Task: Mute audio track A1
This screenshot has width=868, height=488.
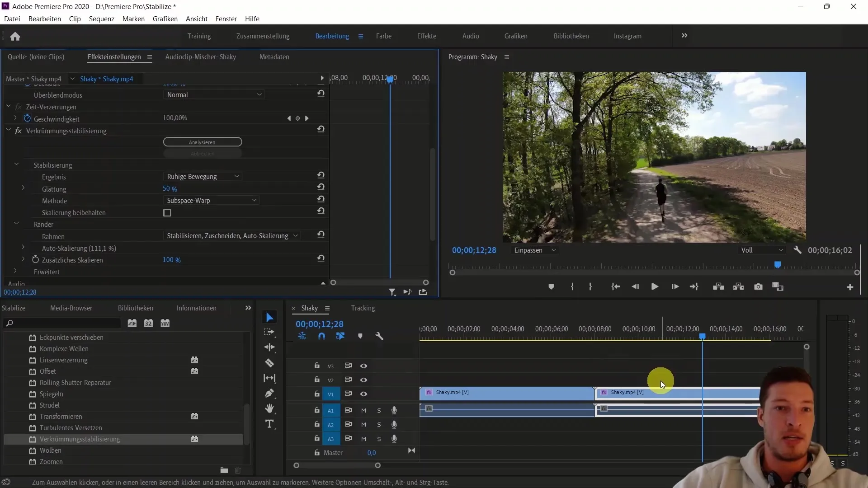Action: point(363,410)
